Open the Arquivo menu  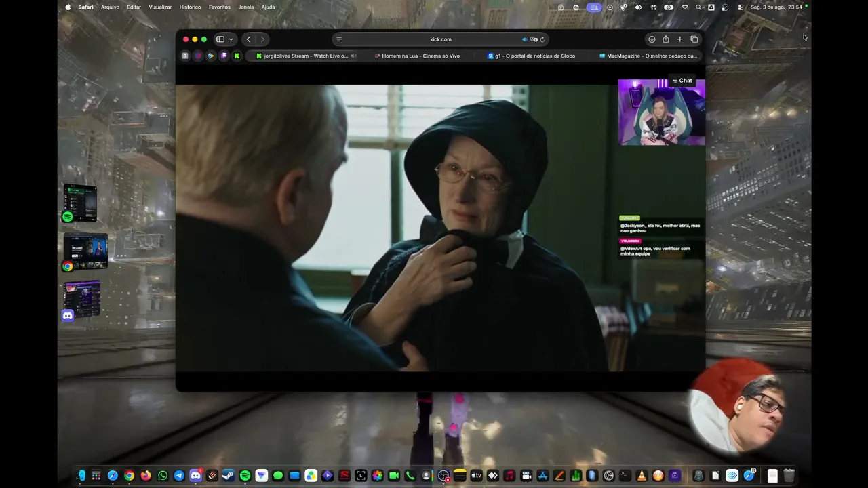(110, 7)
